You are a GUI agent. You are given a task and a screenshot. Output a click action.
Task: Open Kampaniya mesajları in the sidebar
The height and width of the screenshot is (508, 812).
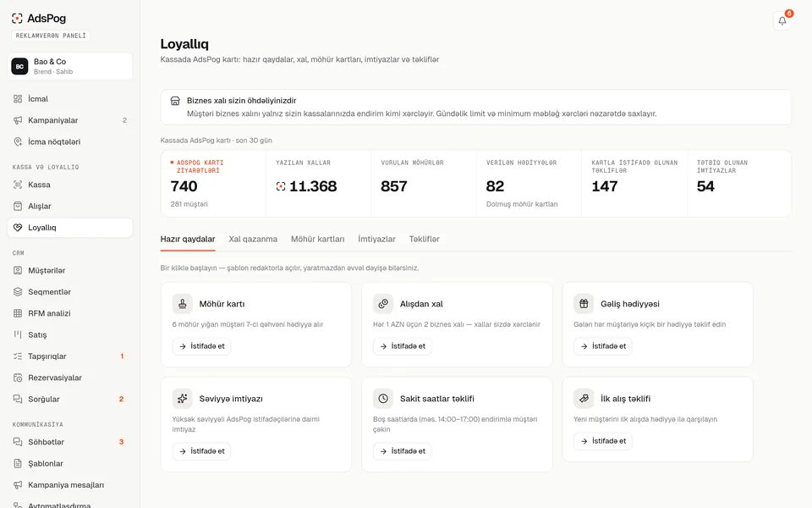click(x=70, y=485)
